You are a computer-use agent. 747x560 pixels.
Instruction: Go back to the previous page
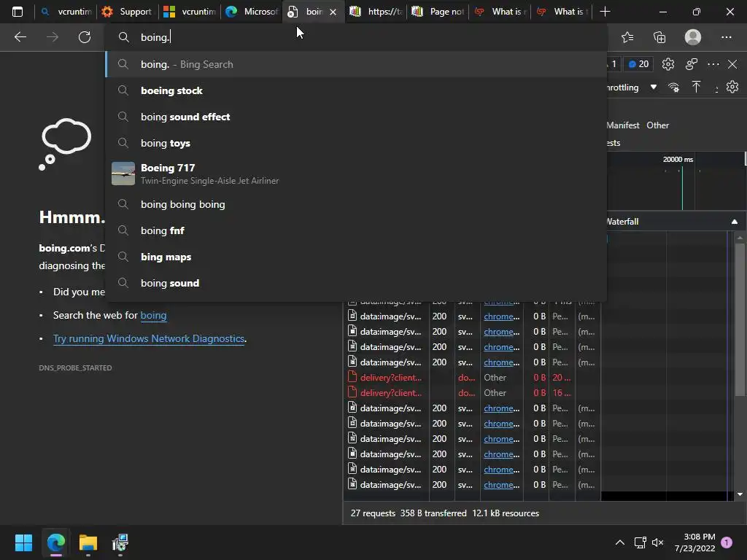20,37
